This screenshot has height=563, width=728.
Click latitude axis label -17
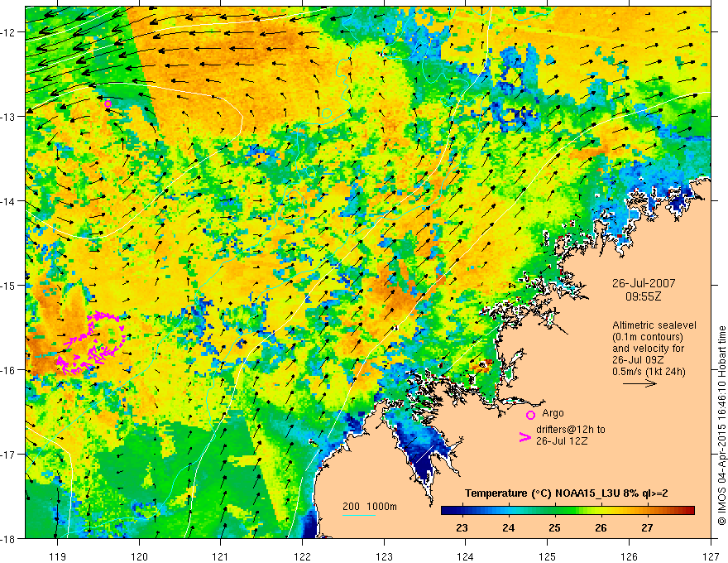9,455
